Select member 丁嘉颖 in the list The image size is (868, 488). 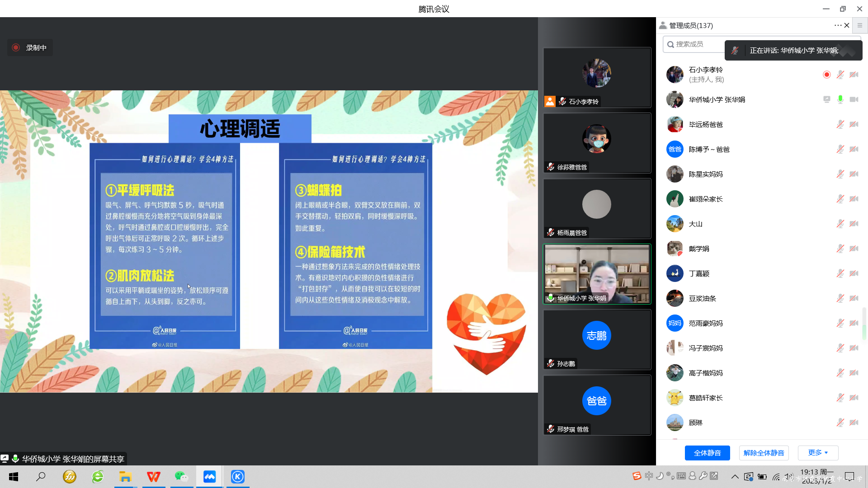coord(762,273)
